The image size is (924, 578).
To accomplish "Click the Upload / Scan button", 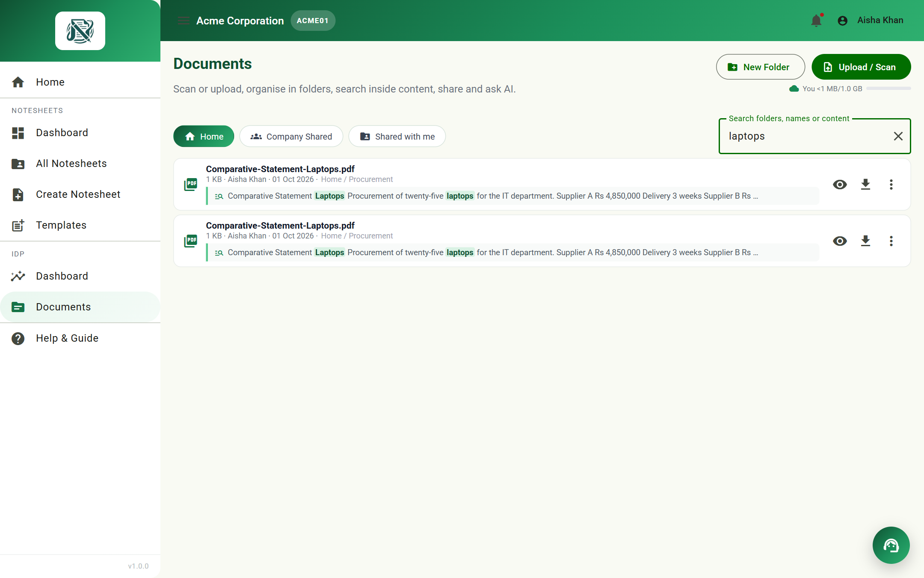I will (x=861, y=67).
